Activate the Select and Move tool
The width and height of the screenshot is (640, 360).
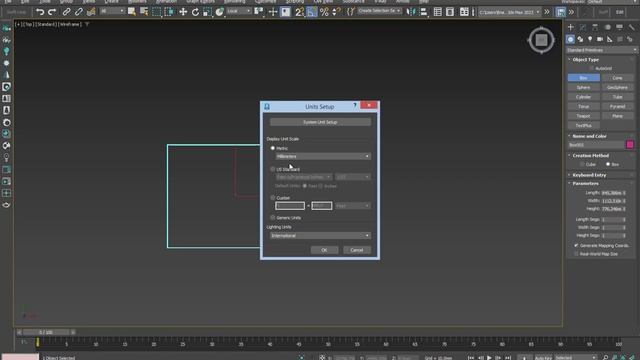[x=183, y=12]
